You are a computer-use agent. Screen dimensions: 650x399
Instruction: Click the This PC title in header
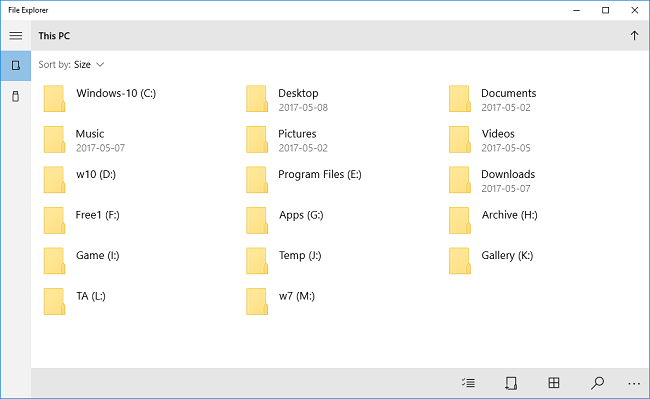(54, 36)
